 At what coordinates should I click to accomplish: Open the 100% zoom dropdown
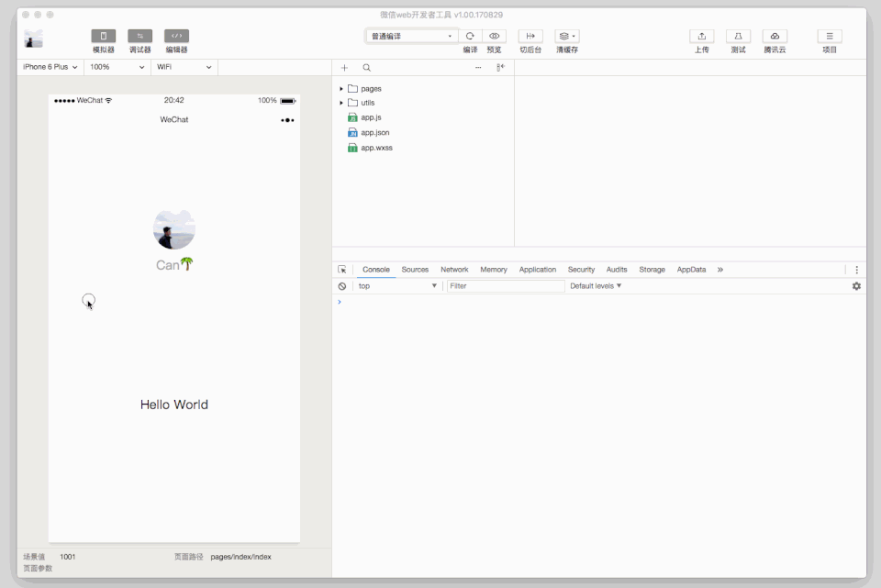tap(117, 67)
